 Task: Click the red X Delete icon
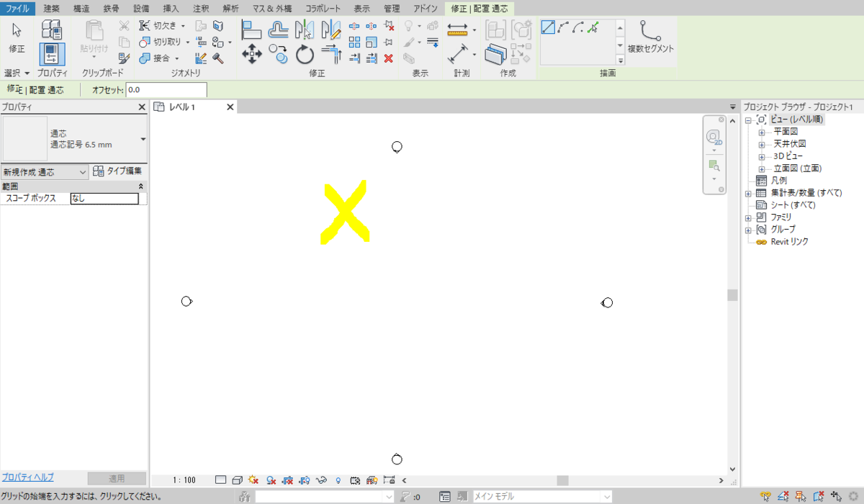click(x=388, y=58)
